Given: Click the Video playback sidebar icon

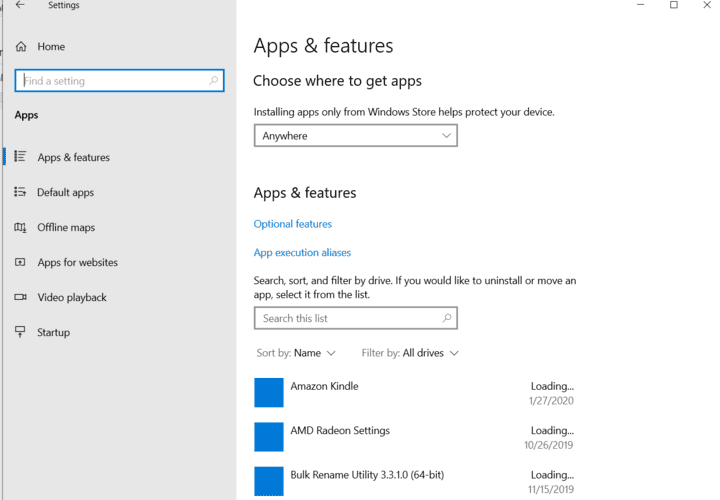Looking at the screenshot, I should 20,297.
